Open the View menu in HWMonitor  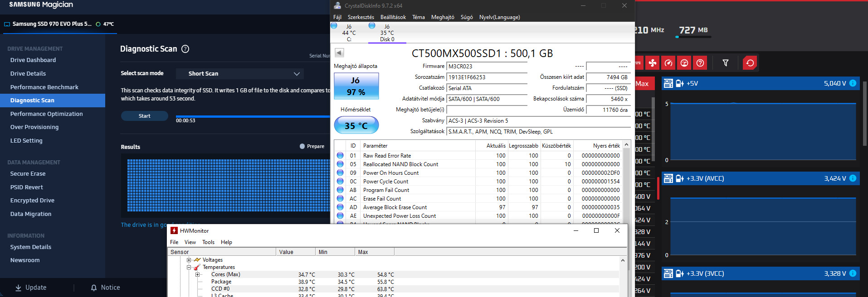point(190,242)
